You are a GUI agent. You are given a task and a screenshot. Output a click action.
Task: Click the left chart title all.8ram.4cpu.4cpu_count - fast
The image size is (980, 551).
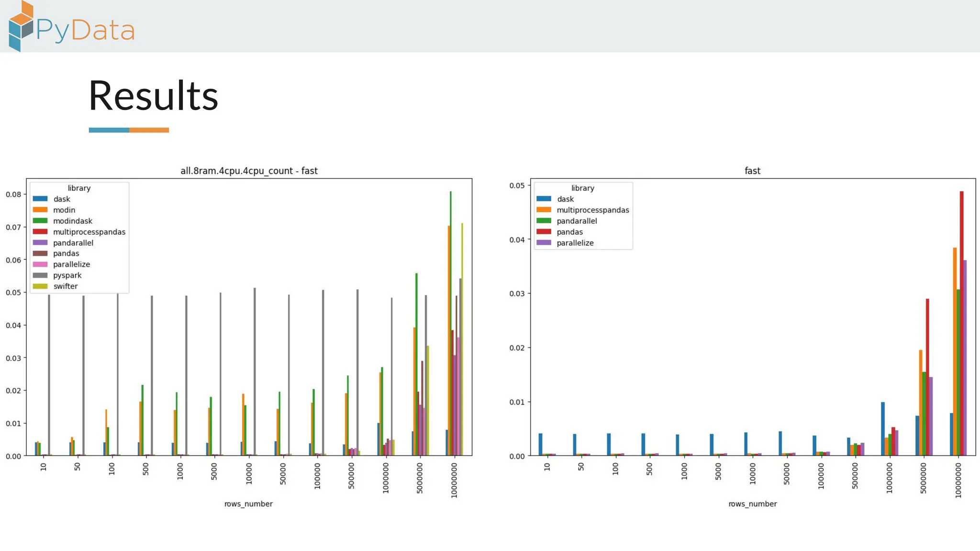click(249, 171)
